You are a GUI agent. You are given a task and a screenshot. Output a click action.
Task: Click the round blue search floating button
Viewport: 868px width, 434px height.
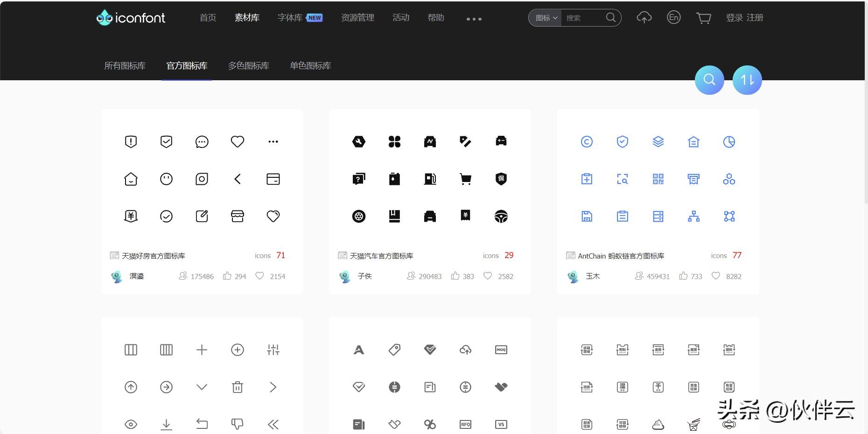click(709, 80)
